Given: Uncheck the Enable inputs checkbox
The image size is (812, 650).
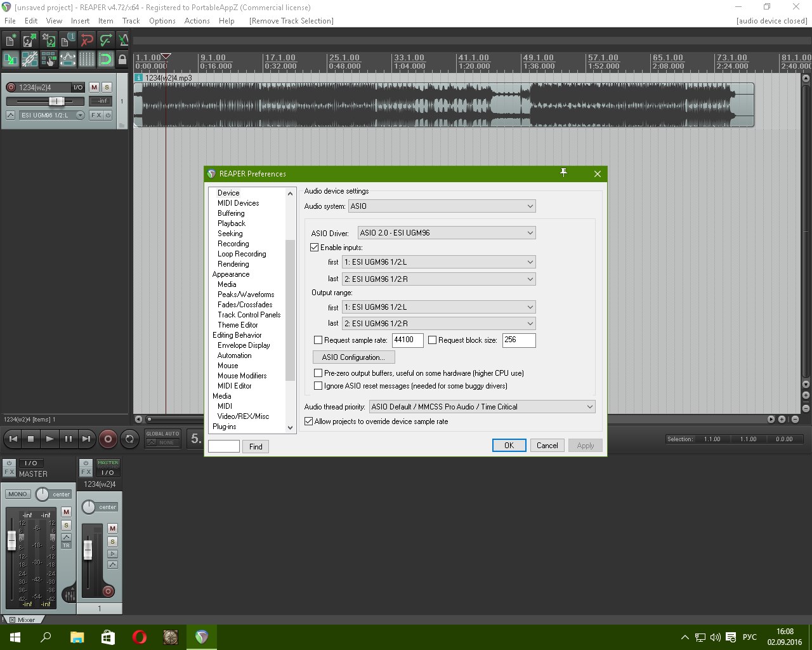Looking at the screenshot, I should [x=315, y=247].
